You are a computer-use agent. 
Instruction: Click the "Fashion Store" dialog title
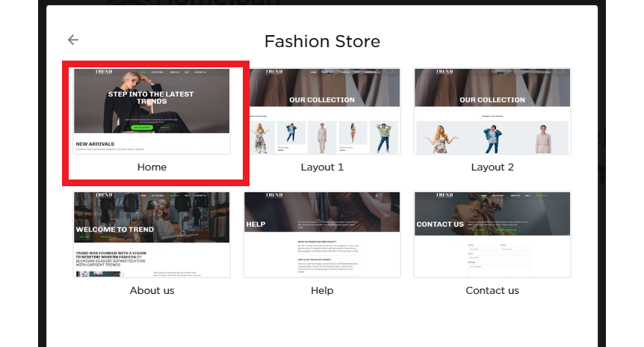(x=322, y=42)
